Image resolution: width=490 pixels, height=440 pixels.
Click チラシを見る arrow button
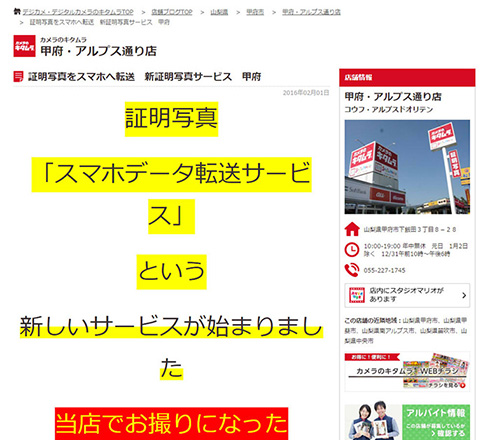coord(447,385)
